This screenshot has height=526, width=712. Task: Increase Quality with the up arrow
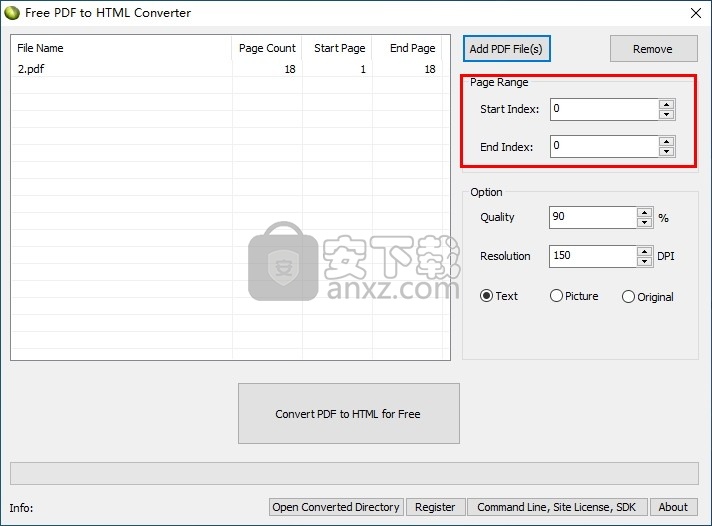[645, 212]
